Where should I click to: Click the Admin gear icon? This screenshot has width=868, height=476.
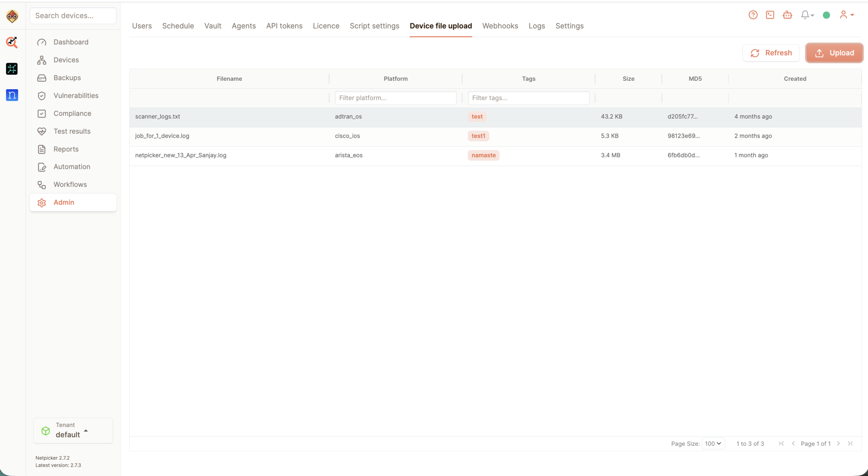(42, 203)
